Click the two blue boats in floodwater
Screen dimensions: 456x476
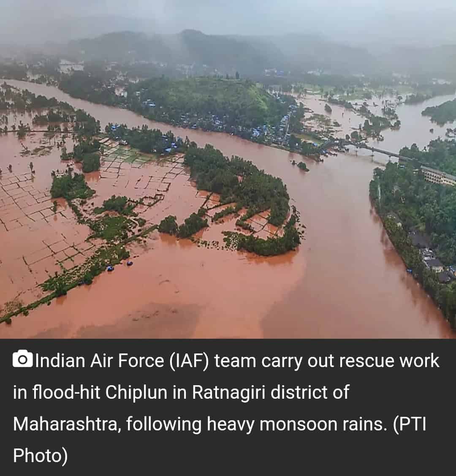click(x=119, y=266)
